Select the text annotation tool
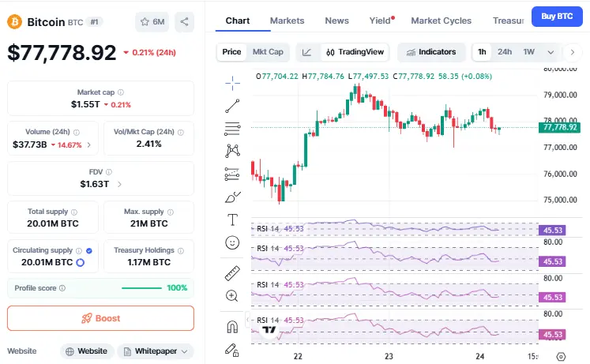The width and height of the screenshot is (590, 364). pyautogui.click(x=232, y=220)
